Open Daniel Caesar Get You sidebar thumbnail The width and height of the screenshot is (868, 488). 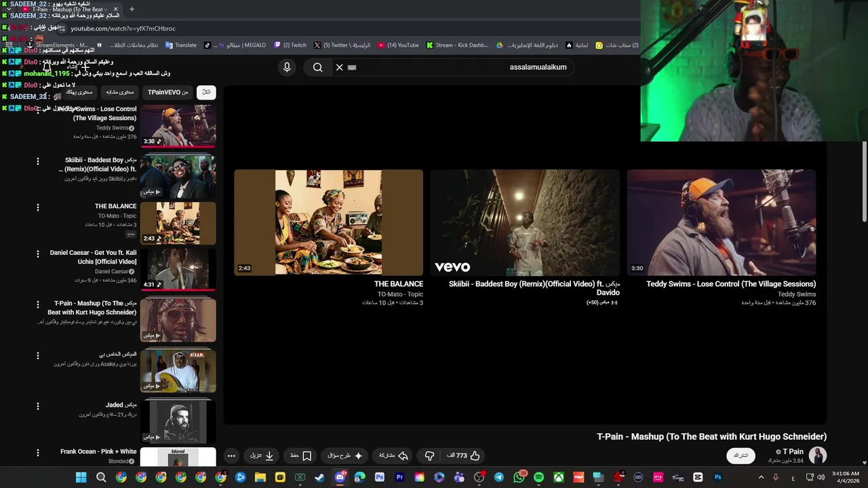tap(178, 269)
